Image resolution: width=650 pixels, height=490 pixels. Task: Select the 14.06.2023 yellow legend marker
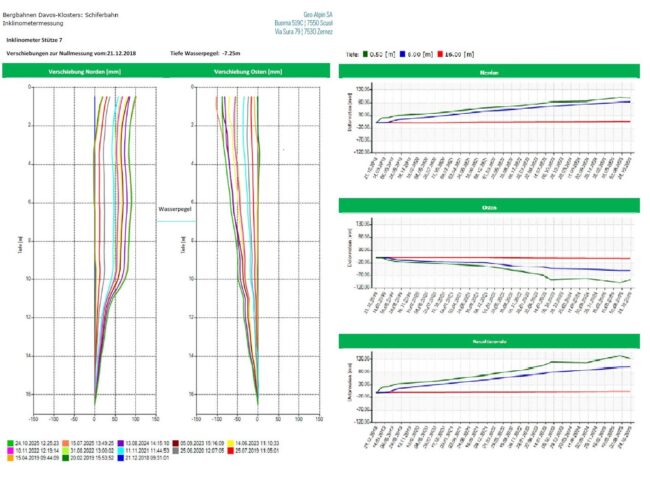[230, 442]
